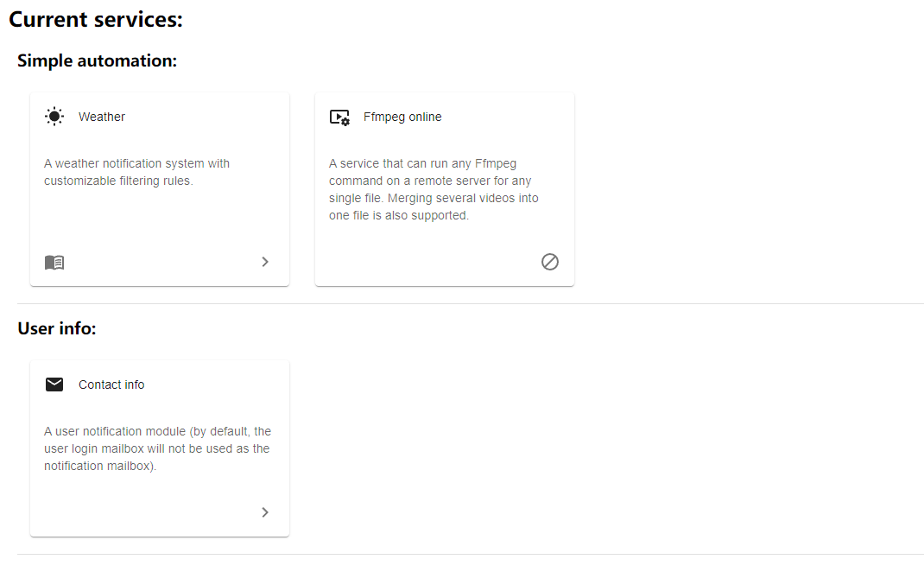
Task: Click the Ffmpeg online video settings icon
Action: pyautogui.click(x=339, y=118)
